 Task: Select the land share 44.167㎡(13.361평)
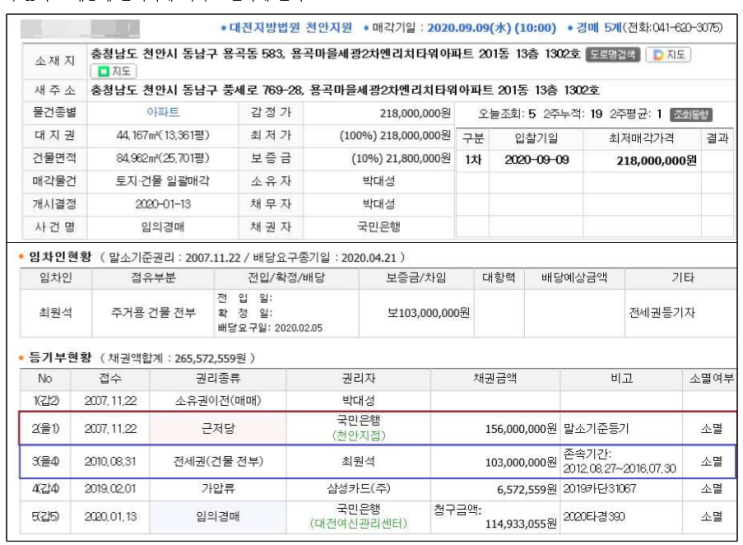coord(163,136)
